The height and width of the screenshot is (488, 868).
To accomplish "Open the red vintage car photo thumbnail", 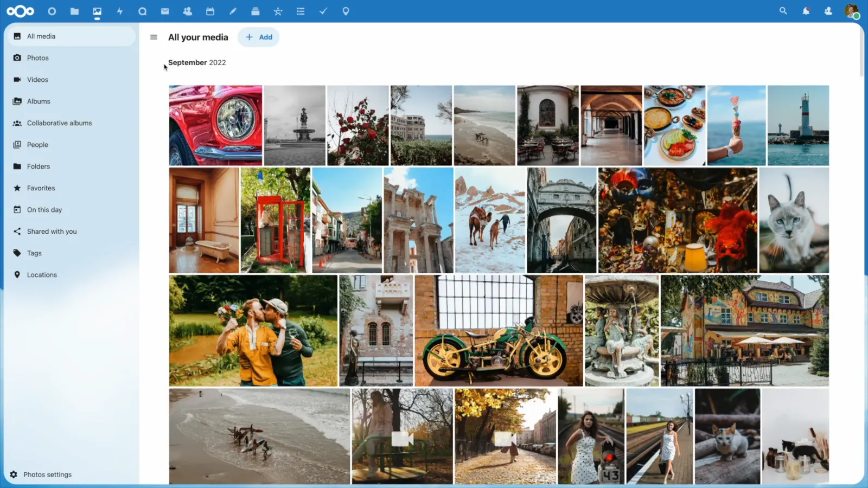I will point(215,125).
